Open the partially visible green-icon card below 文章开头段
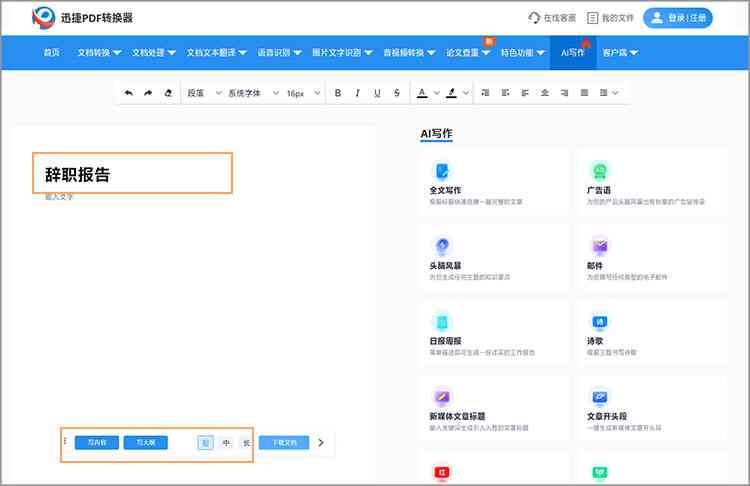Screen dimensions: 750x486 651,468
